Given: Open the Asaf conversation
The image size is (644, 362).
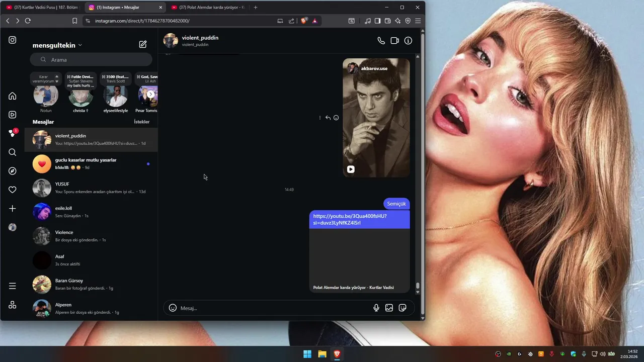Looking at the screenshot, I should pyautogui.click(x=91, y=260).
